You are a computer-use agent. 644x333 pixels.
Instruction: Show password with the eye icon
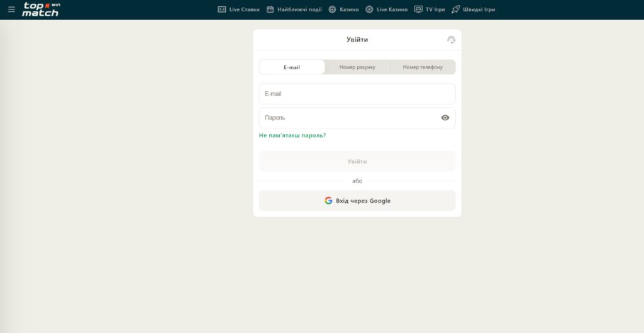coord(445,118)
